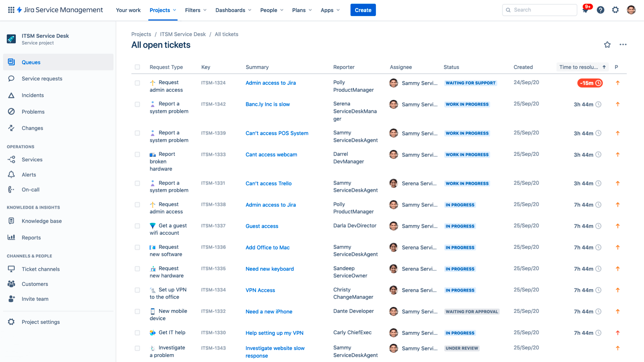Screen dimensions: 644x362
Task: Toggle checkbox for ITSM-1342 ticket row
Action: tap(138, 104)
